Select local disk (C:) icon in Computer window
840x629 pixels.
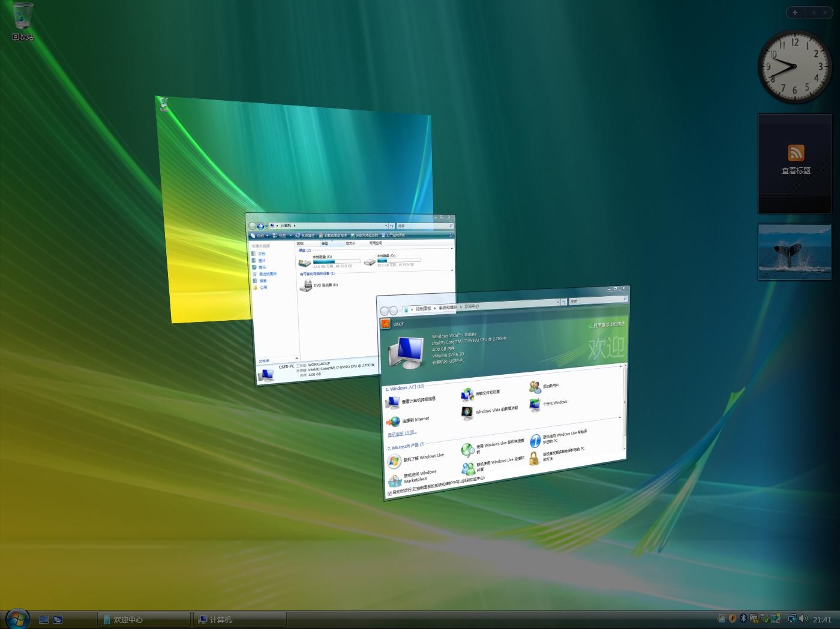[305, 262]
